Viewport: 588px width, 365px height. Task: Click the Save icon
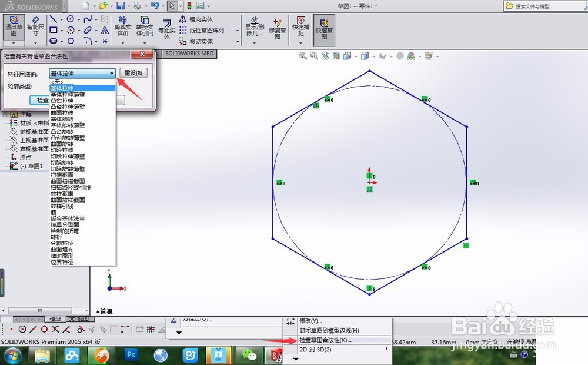click(121, 6)
